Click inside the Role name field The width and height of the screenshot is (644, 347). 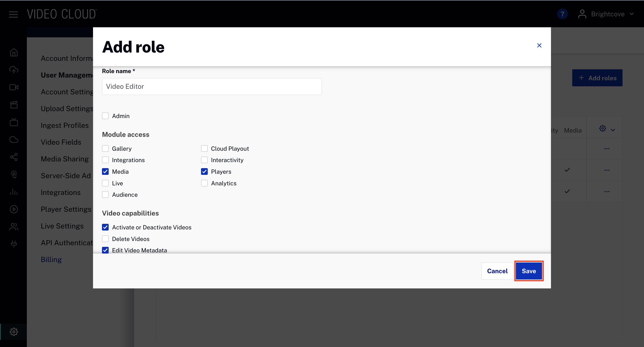point(212,86)
